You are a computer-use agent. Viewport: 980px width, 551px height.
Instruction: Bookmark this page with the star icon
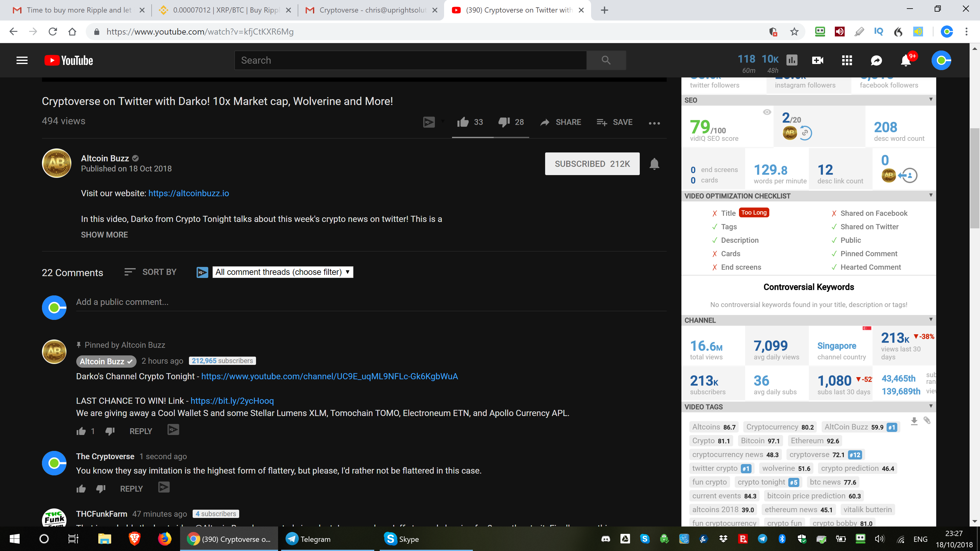coord(794,32)
